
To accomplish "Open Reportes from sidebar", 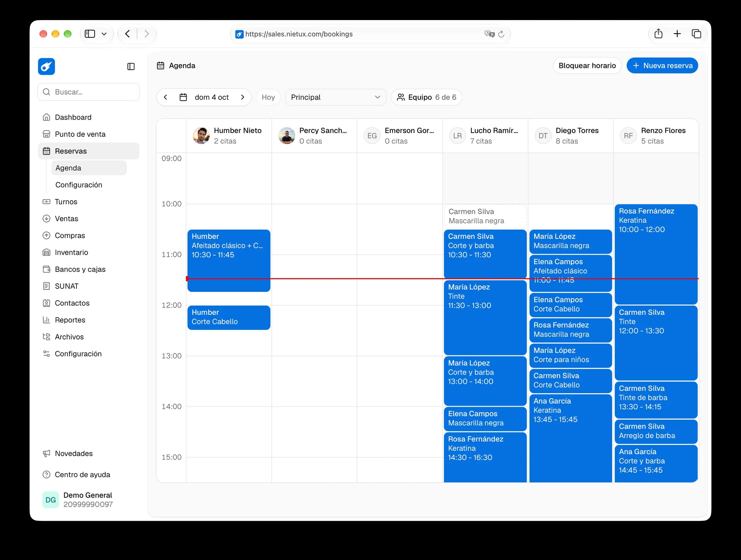I will pyautogui.click(x=89, y=320).
